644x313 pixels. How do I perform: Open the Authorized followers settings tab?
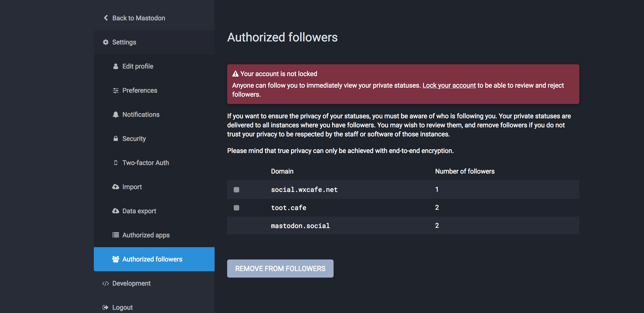pos(152,259)
